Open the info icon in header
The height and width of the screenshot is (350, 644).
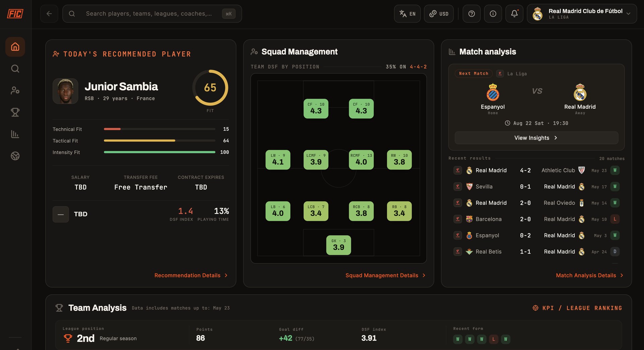(x=493, y=14)
